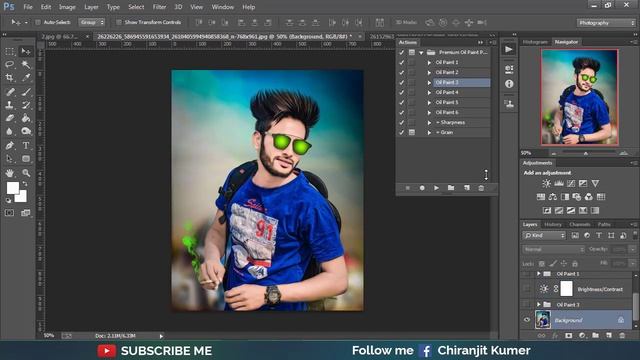The image size is (640, 360).
Task: Select the Path Selection tool
Action: [10, 159]
